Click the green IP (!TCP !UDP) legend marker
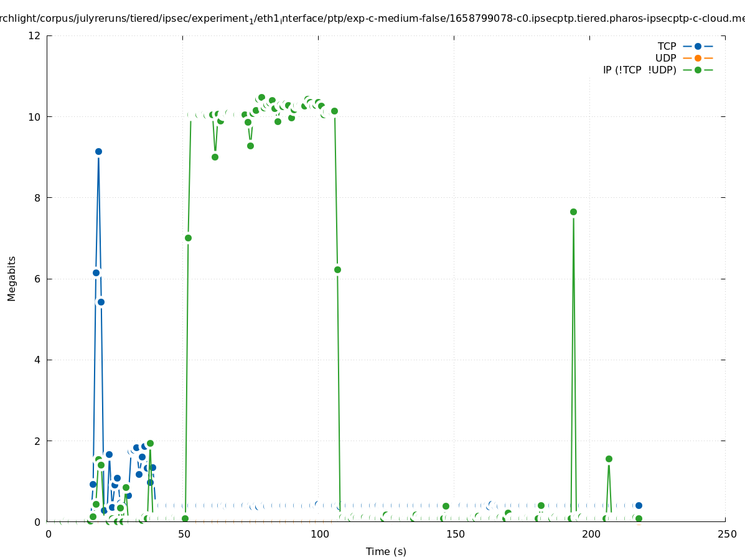This screenshot has height=560, width=745. (x=698, y=70)
